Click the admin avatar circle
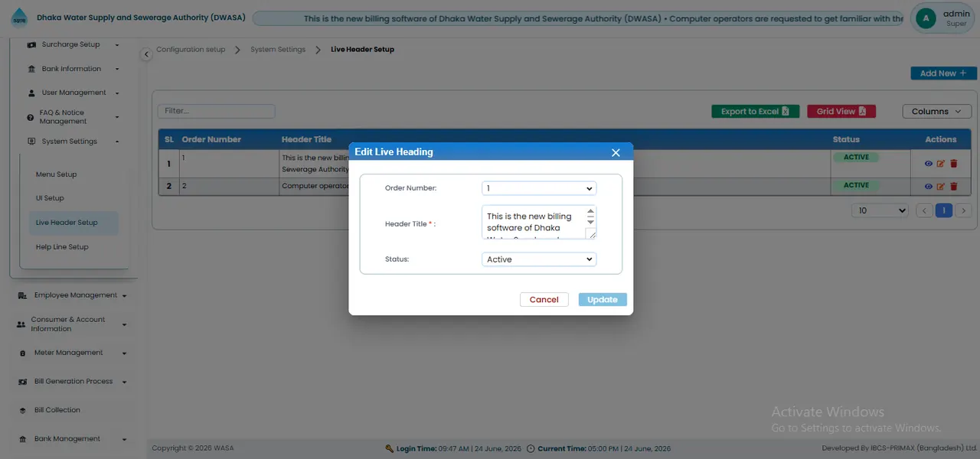 click(x=926, y=18)
